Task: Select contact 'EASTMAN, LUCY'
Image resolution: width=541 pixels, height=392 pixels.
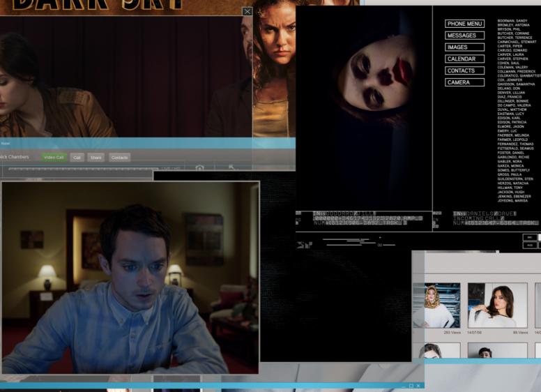Action: [510, 114]
